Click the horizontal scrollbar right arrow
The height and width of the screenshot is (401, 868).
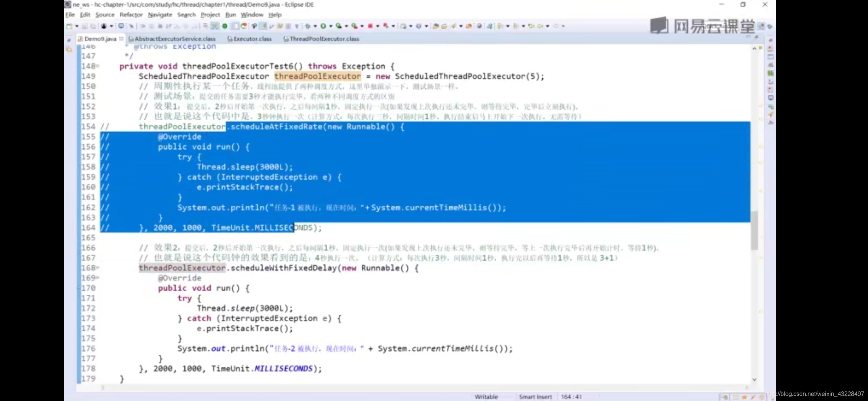pos(747,387)
